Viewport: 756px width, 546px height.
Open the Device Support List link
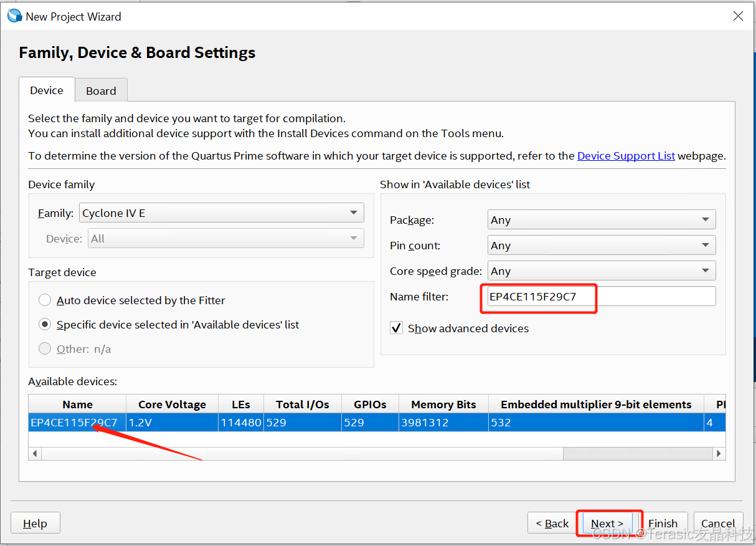click(x=626, y=156)
